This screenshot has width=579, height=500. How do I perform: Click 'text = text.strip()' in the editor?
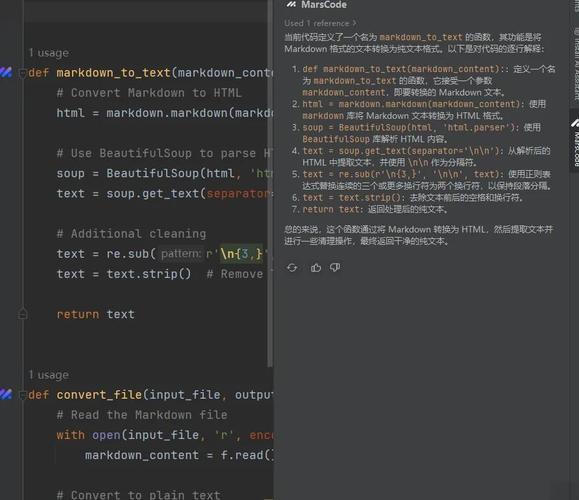pos(124,274)
